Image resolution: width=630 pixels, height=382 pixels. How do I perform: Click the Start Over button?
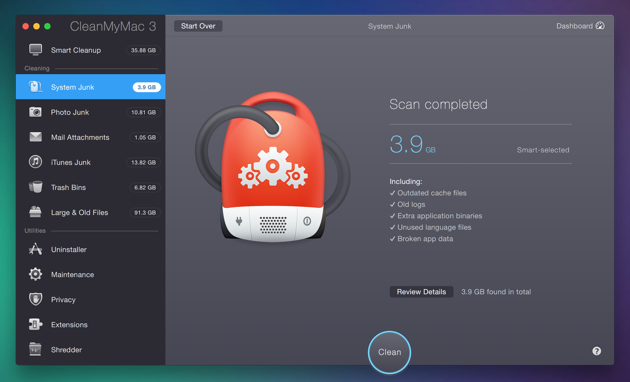(x=198, y=26)
